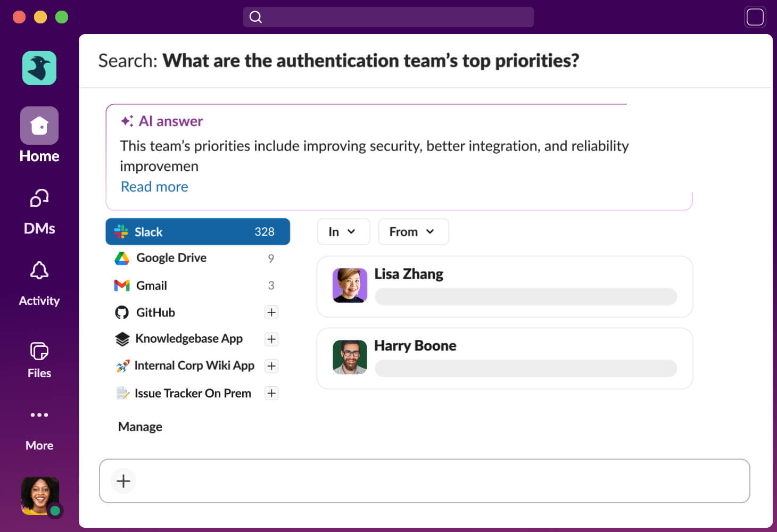Image resolution: width=777 pixels, height=532 pixels.
Task: Select the Slack results tab
Action: tap(197, 232)
